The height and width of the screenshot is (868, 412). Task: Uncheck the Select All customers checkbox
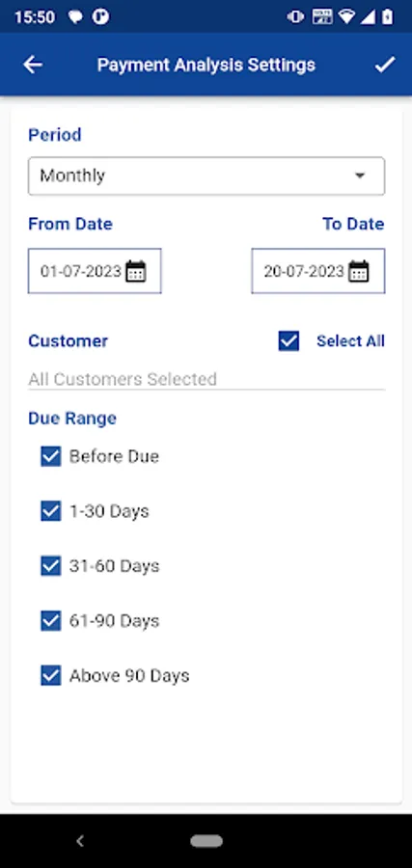(x=288, y=341)
